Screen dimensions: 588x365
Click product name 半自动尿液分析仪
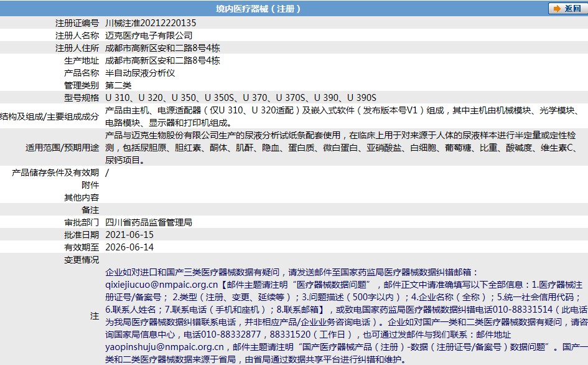pos(140,73)
